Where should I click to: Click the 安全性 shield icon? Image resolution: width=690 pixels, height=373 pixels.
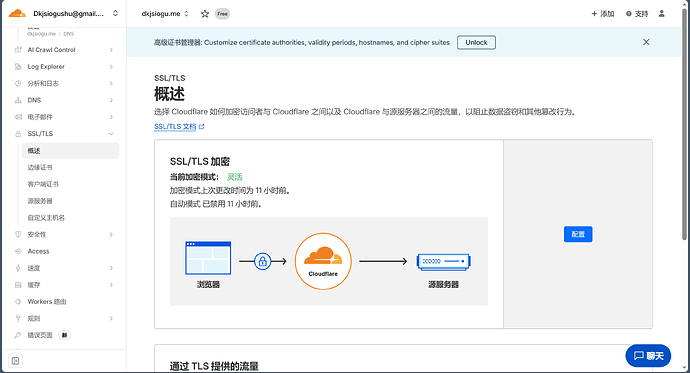point(18,234)
